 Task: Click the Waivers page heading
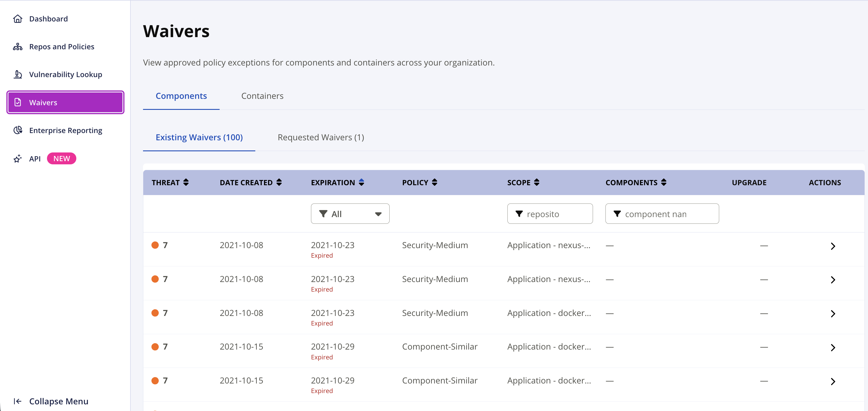[176, 31]
